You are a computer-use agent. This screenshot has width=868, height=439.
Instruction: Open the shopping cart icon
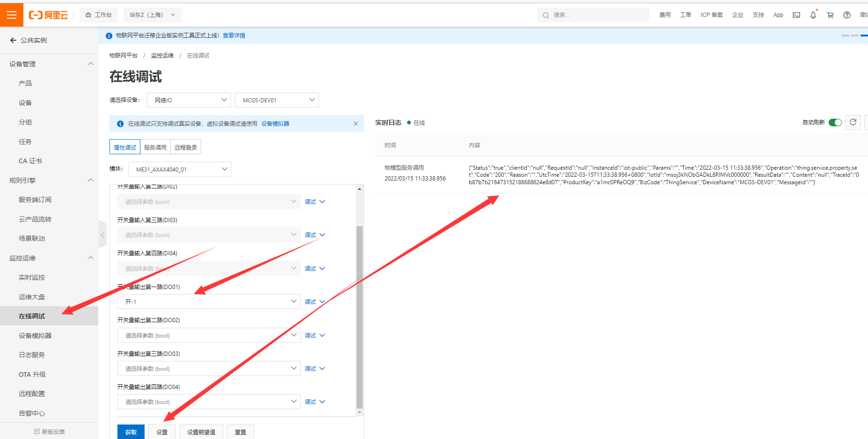pos(830,15)
